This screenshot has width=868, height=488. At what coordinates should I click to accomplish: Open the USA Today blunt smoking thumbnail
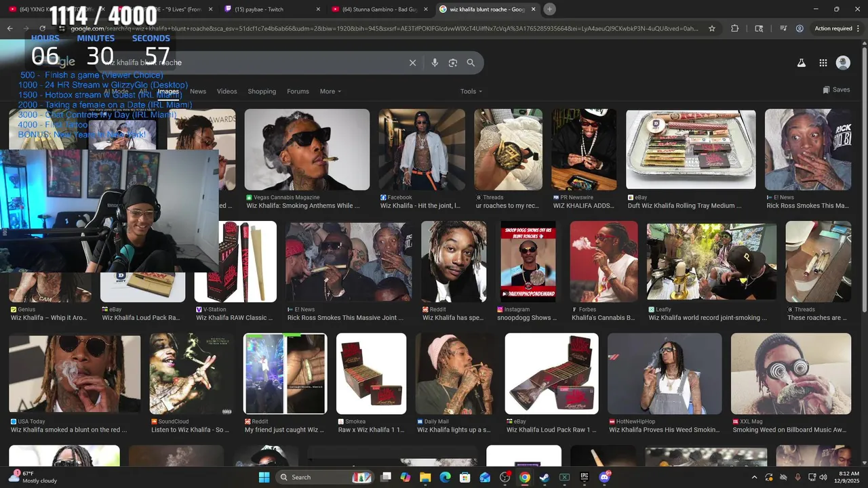[75, 373]
